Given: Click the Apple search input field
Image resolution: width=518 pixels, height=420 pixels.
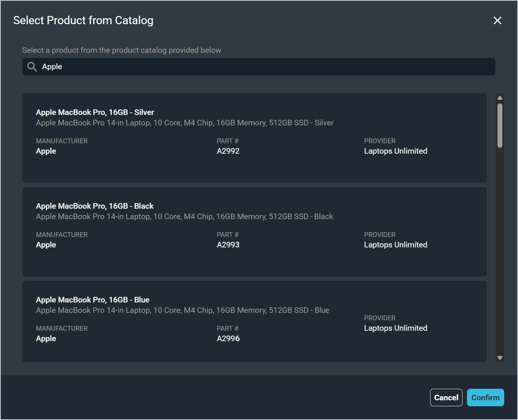Looking at the screenshot, I should pyautogui.click(x=261, y=67).
